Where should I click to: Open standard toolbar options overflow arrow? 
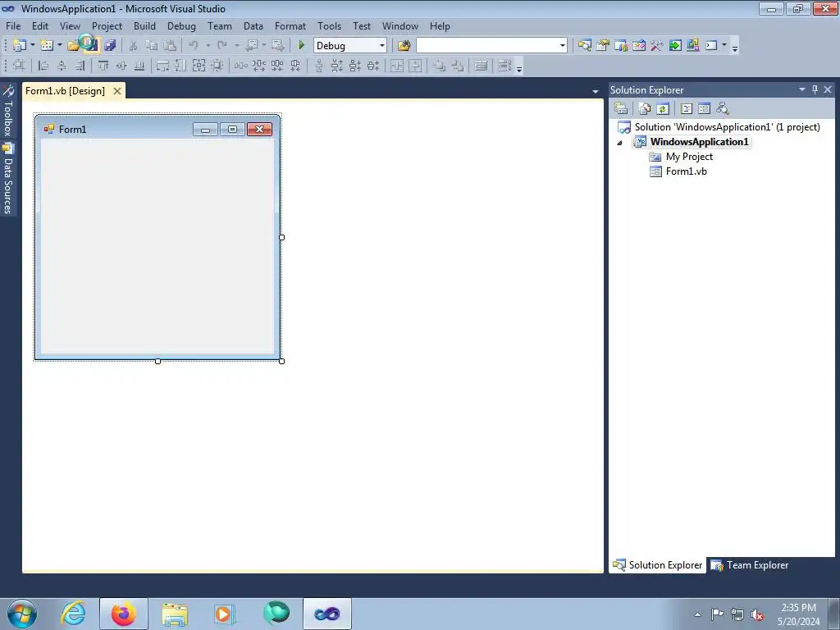735,47
